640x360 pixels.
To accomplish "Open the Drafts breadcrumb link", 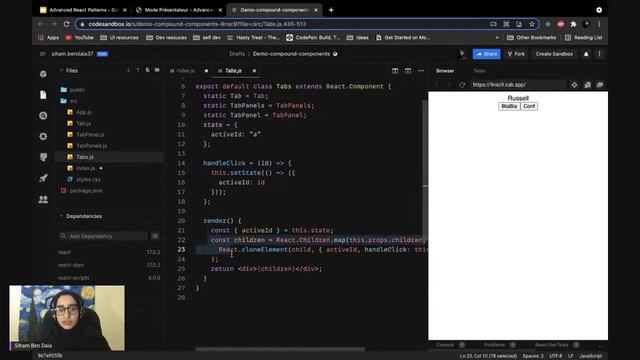I will pos(237,54).
